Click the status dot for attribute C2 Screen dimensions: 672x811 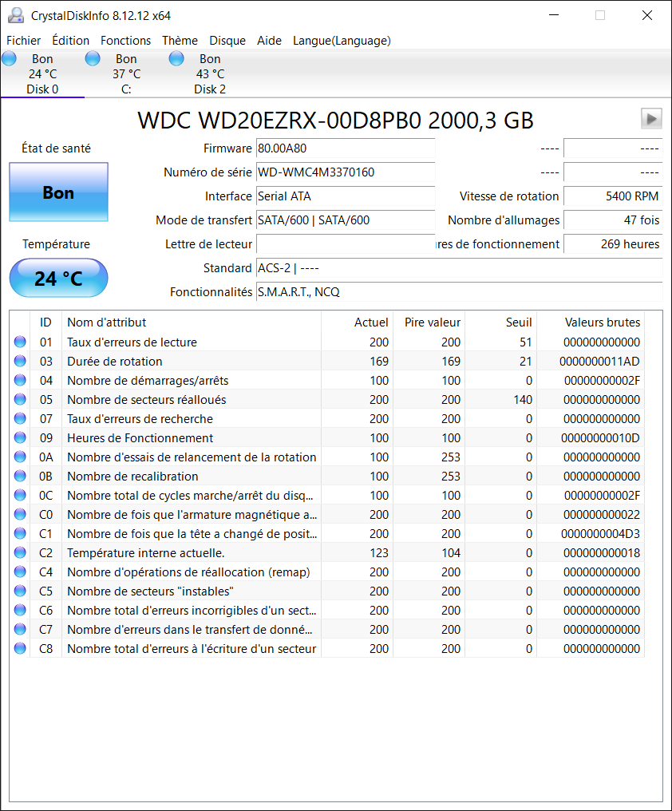(20, 552)
